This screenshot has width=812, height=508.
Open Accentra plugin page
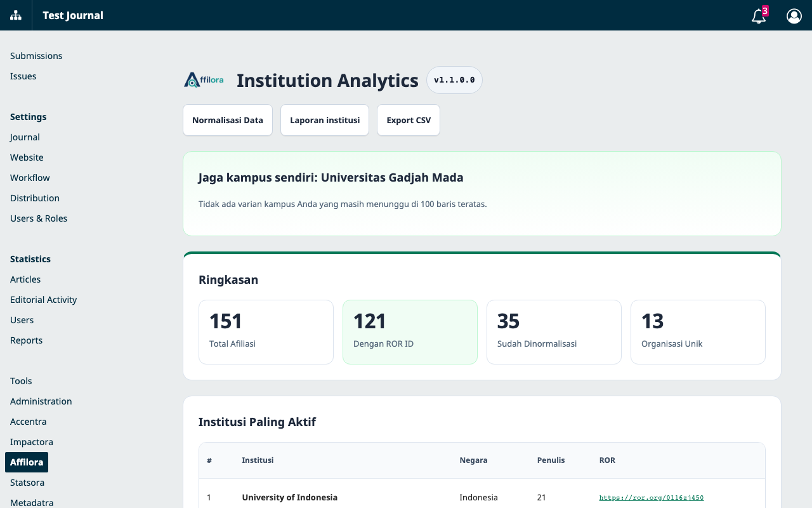click(x=29, y=422)
